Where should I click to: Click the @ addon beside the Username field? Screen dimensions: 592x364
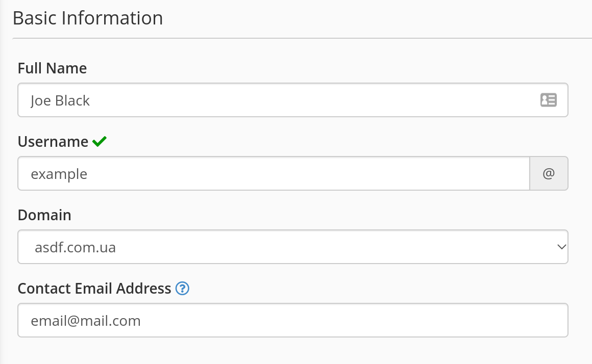(x=549, y=173)
